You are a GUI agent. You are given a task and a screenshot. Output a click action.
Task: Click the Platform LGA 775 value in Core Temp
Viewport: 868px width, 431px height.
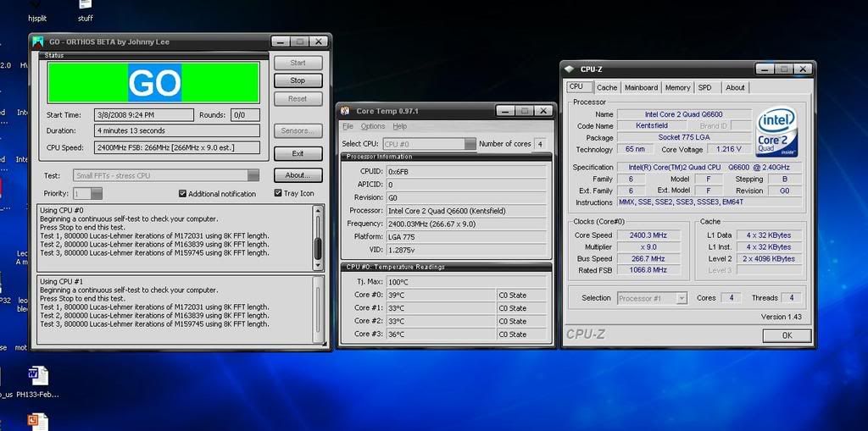466,237
